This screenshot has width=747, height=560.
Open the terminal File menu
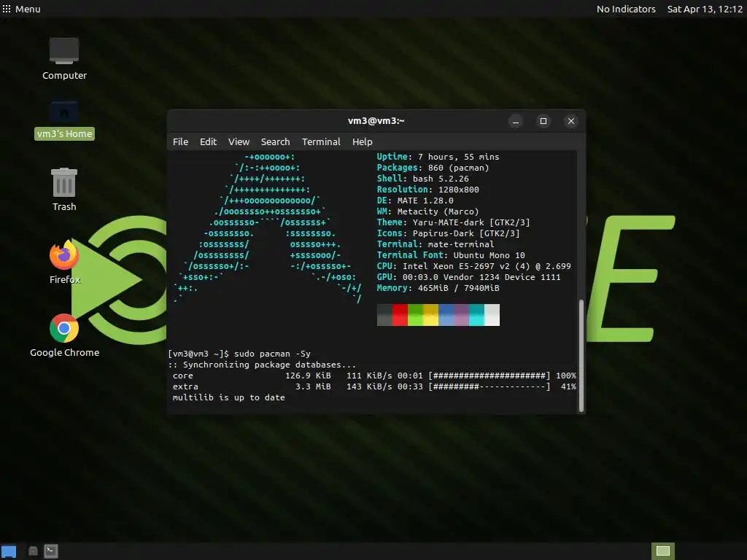181,142
